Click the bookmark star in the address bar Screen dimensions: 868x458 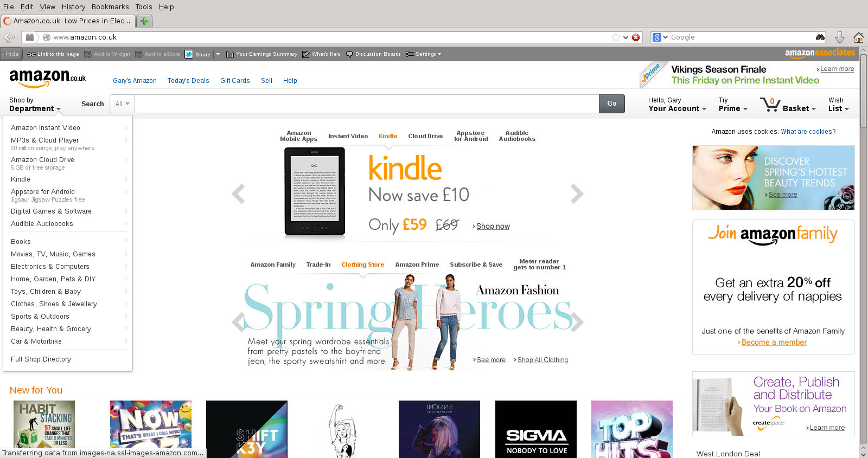point(615,37)
